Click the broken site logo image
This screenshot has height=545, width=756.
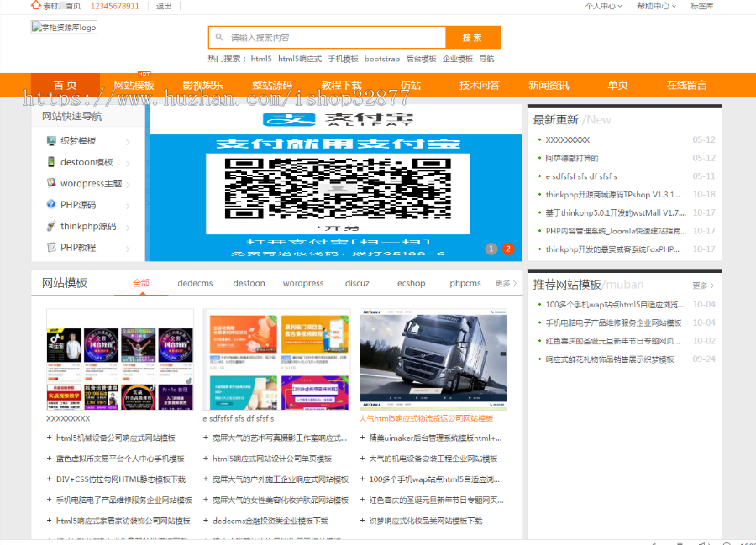click(64, 28)
